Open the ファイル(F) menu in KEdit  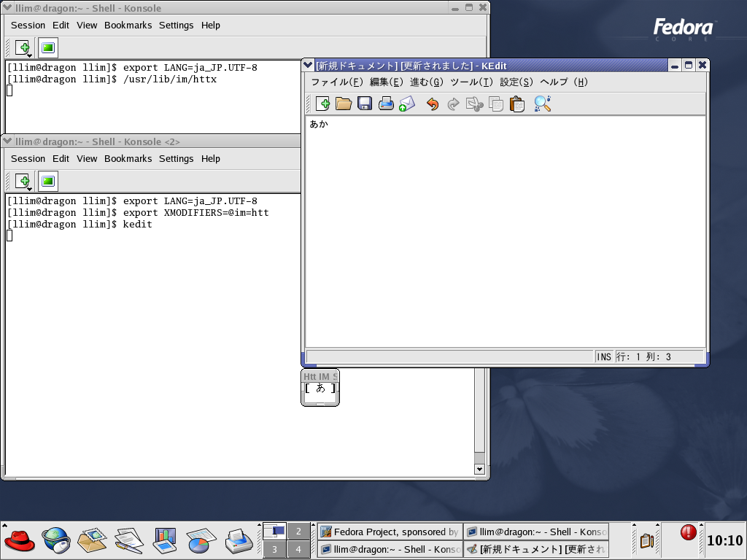(337, 82)
